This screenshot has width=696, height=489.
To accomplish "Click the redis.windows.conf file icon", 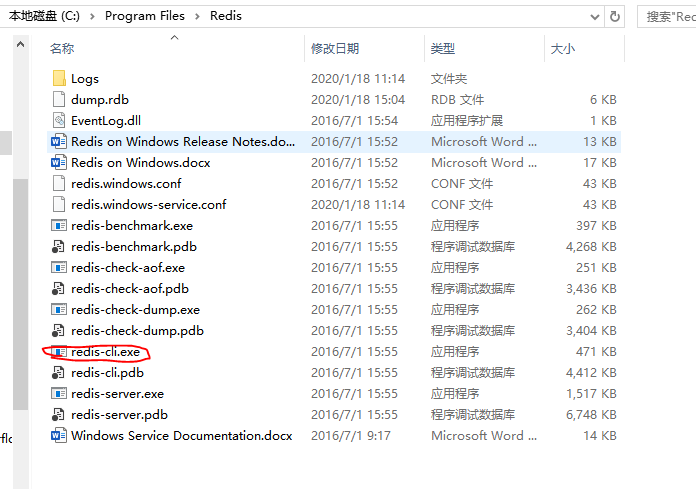I will click(59, 183).
